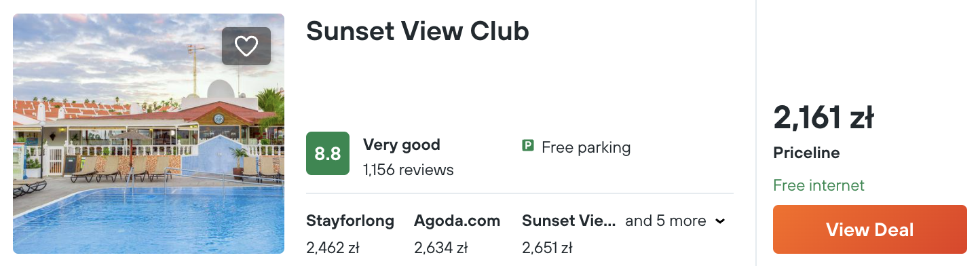Select the Priceline provider label
Viewport: 980px width, 266px height.
coord(806,153)
